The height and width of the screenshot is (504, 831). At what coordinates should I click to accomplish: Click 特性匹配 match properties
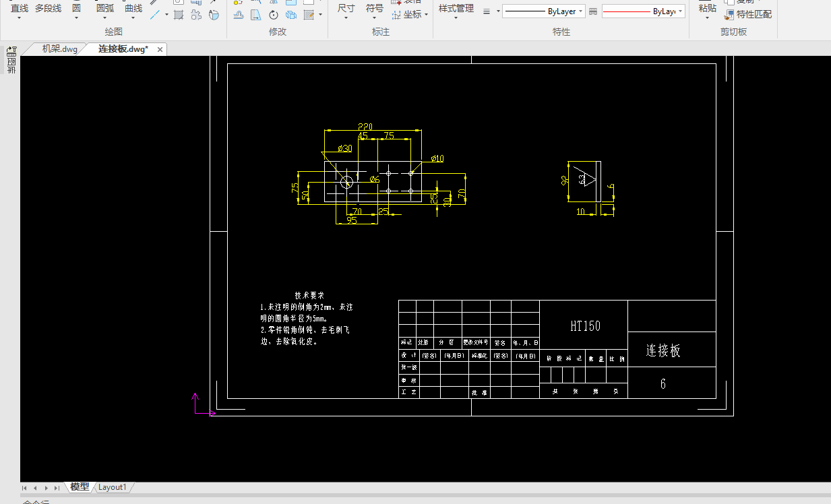(x=748, y=14)
